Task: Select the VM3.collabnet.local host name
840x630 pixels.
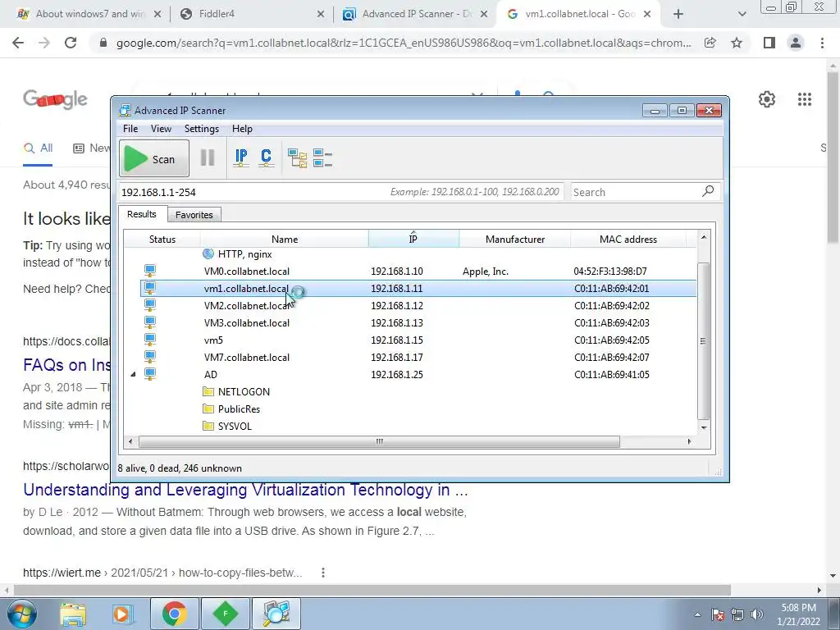Action: tap(246, 322)
